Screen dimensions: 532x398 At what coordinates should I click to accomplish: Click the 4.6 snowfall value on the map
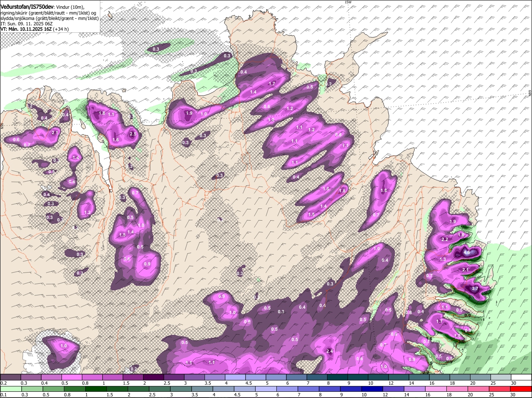coord(466,252)
